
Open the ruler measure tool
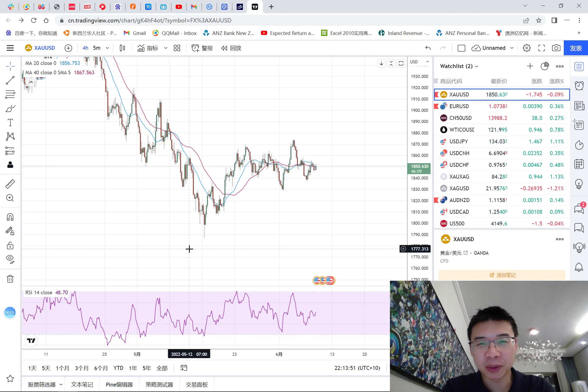pos(10,184)
